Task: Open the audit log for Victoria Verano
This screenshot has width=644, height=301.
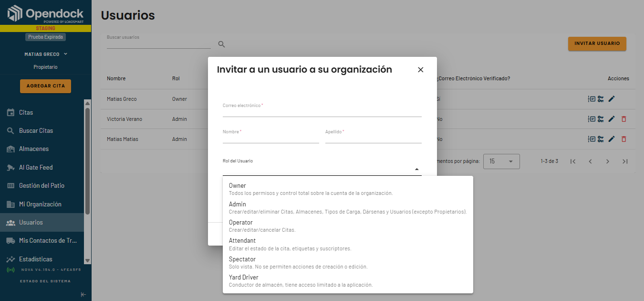Action: pyautogui.click(x=592, y=119)
